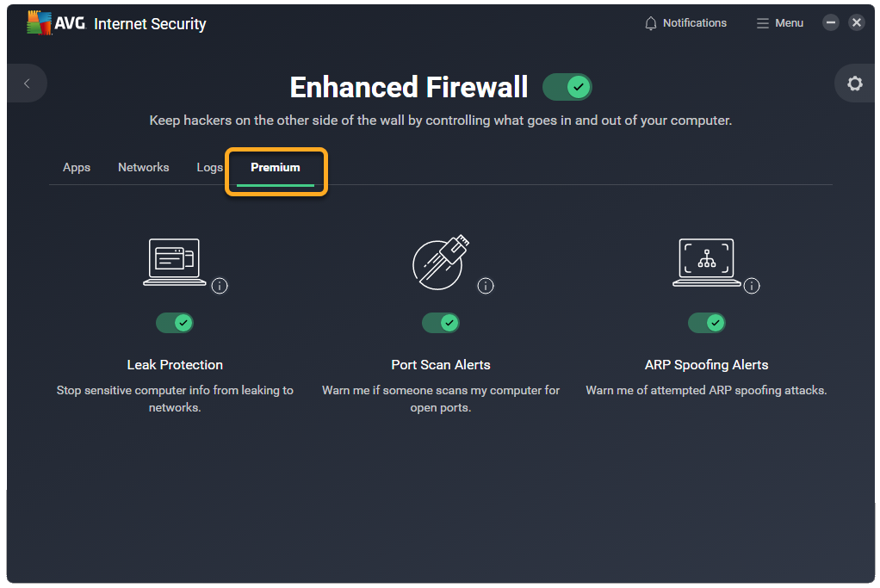The width and height of the screenshot is (880, 588).
Task: Disable the ARP Spoofing Alerts toggle
Action: [707, 323]
